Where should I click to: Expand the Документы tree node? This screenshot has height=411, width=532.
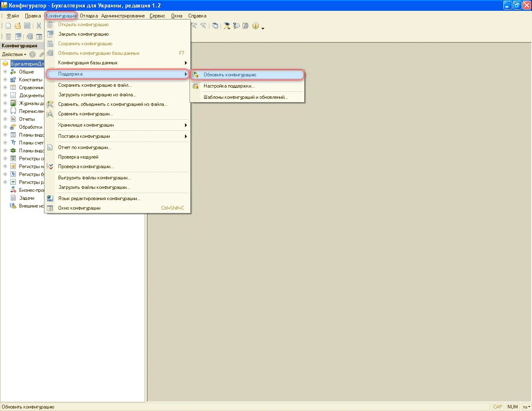click(5, 95)
